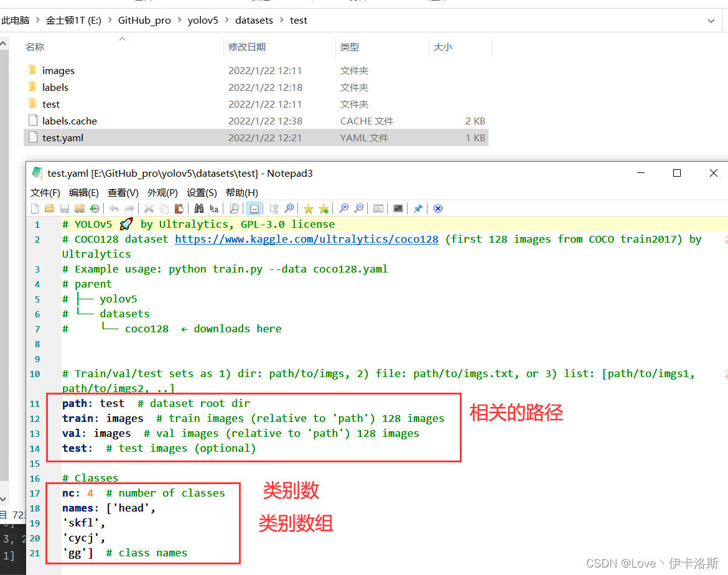Cut selection using the scissors icon
This screenshot has width=728, height=575.
click(x=149, y=208)
